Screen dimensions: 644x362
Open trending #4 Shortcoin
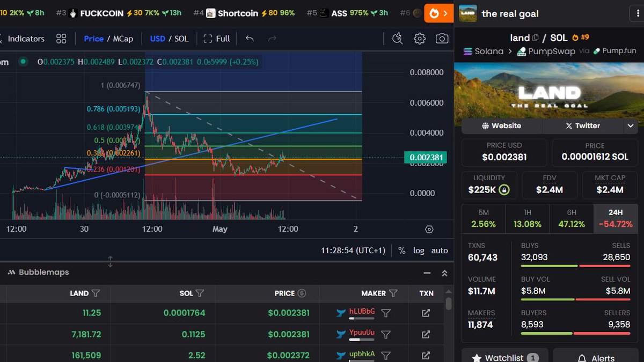click(x=244, y=13)
